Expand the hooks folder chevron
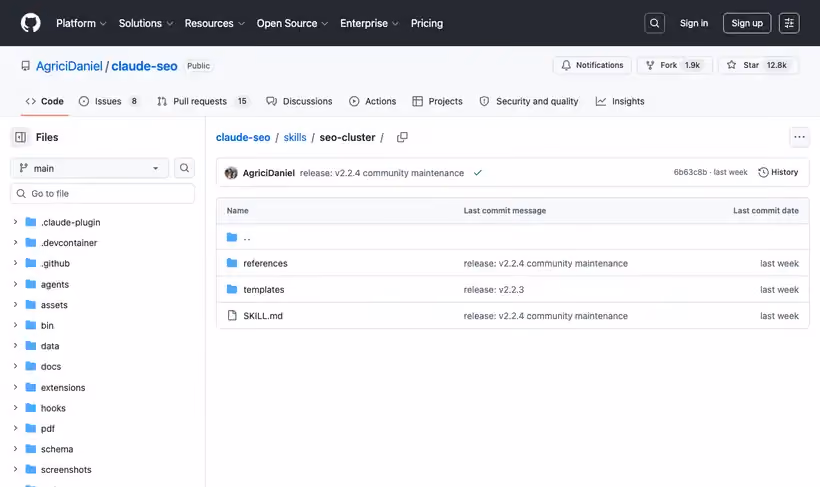The width and height of the screenshot is (820, 487). (15, 407)
